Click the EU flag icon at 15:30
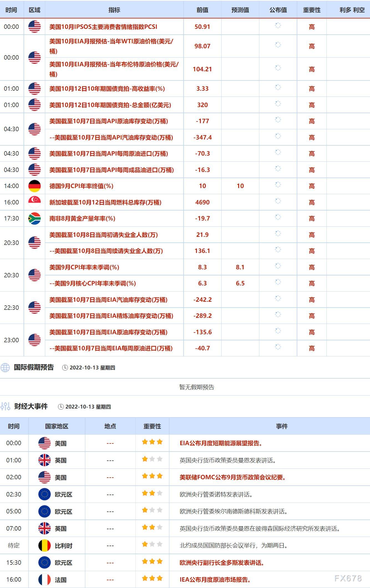The image size is (370, 588). coord(44,562)
